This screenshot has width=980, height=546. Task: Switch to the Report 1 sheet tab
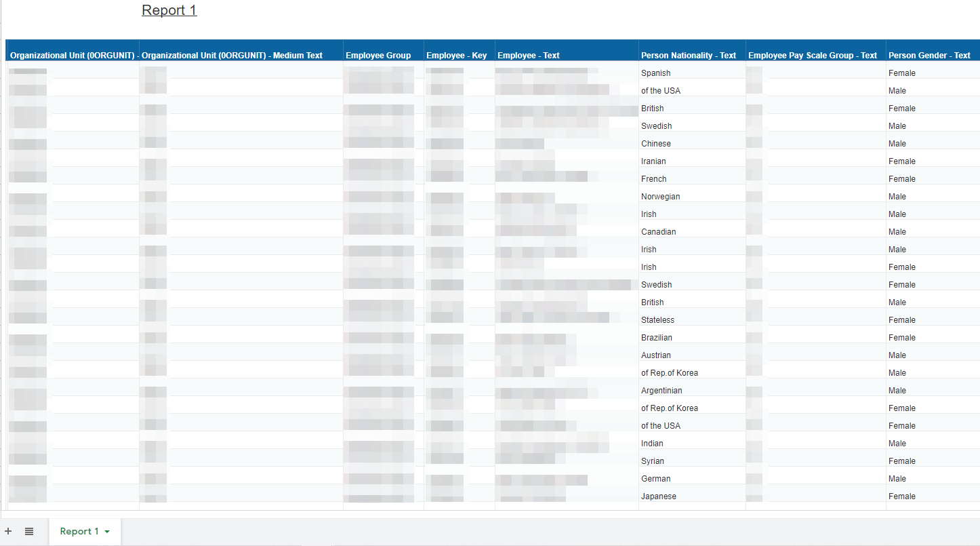pyautogui.click(x=79, y=532)
